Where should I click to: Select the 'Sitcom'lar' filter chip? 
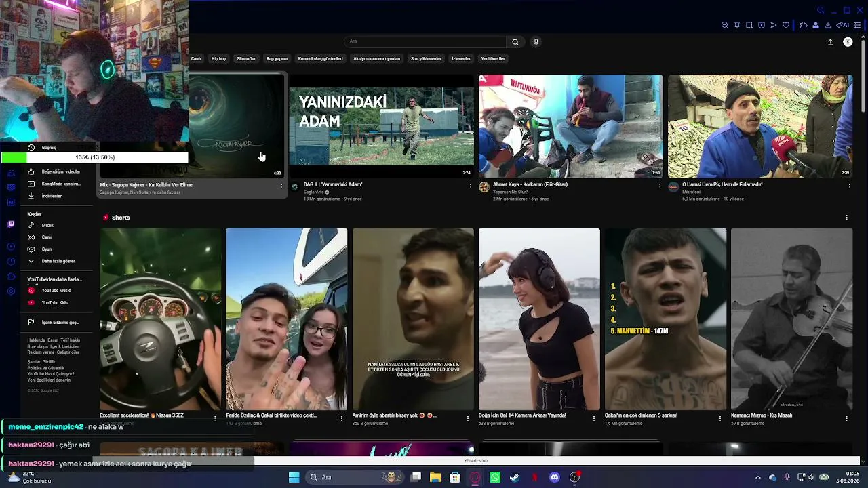[246, 59]
